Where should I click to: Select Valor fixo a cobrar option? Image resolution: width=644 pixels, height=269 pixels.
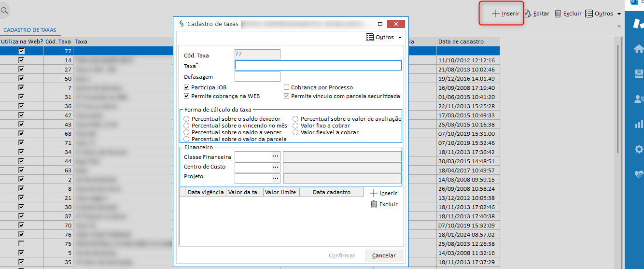296,126
